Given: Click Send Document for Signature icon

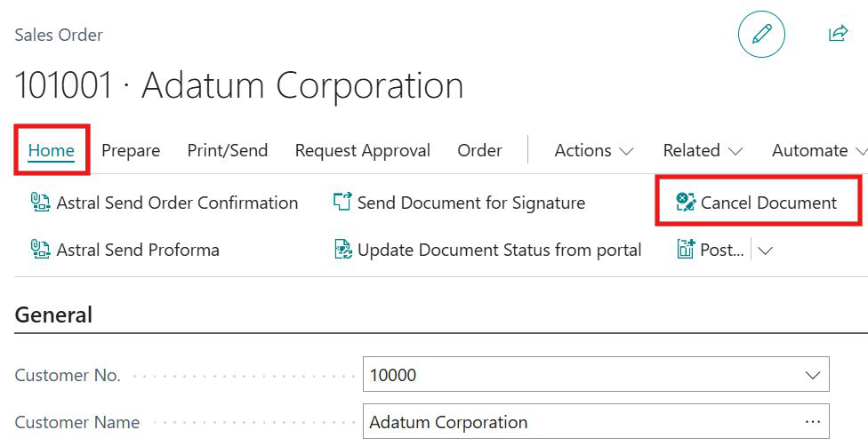Looking at the screenshot, I should [342, 203].
